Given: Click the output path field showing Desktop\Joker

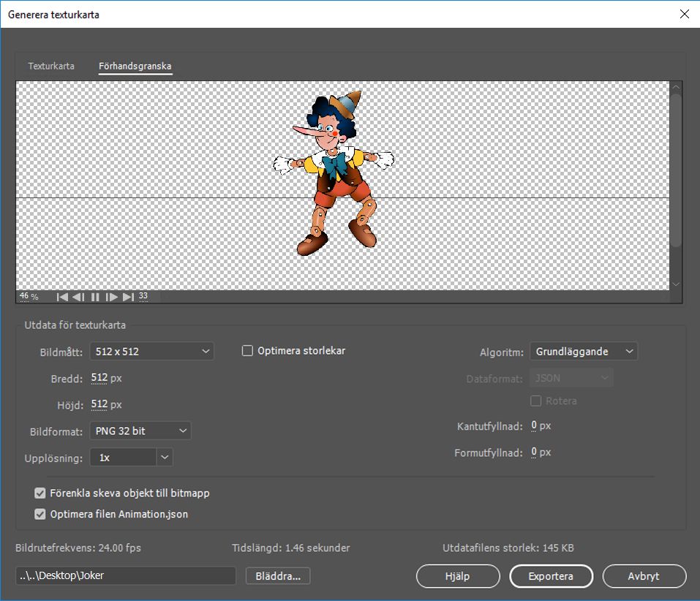Looking at the screenshot, I should 126,575.
